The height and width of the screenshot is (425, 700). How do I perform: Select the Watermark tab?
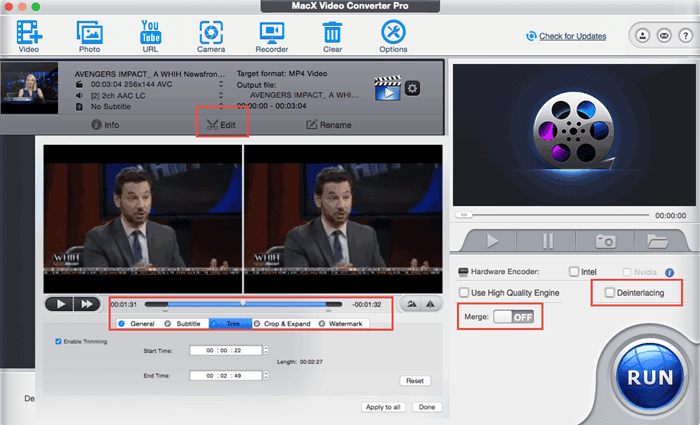click(342, 324)
